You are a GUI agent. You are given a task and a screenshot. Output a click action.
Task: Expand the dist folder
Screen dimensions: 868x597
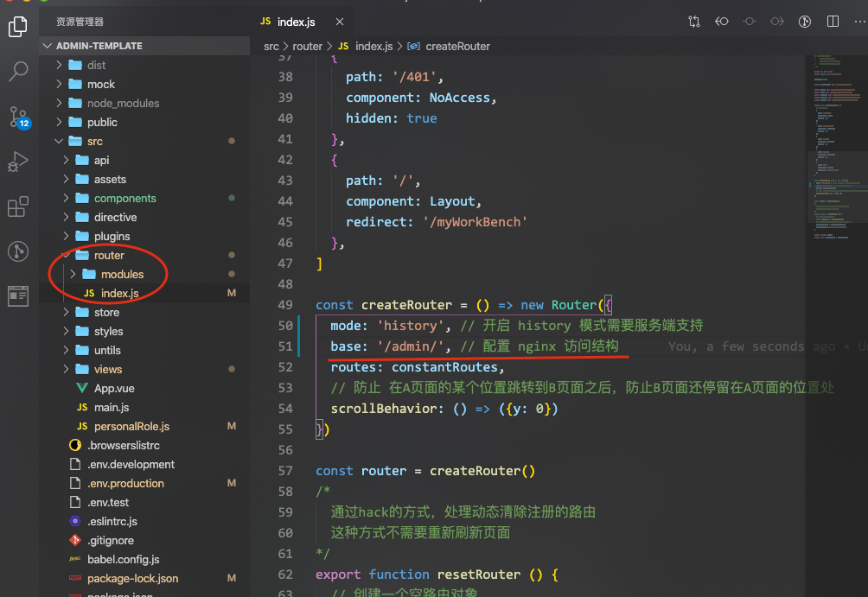[145, 66]
